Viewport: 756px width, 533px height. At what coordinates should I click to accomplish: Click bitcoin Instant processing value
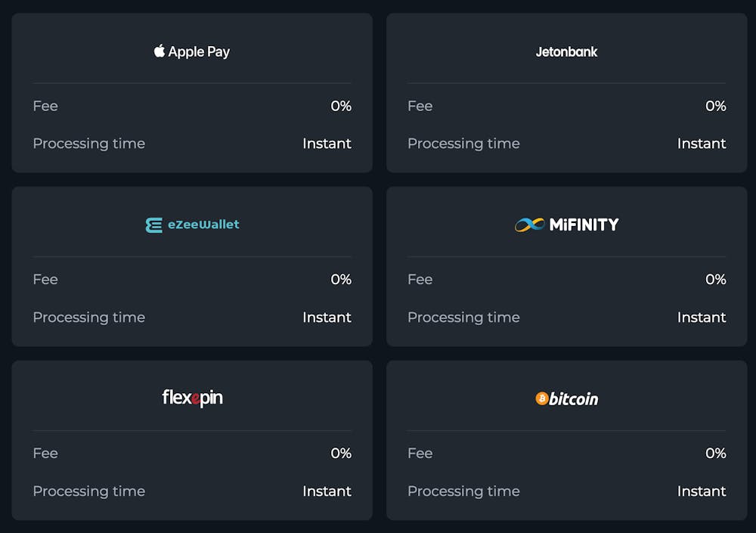tap(702, 491)
